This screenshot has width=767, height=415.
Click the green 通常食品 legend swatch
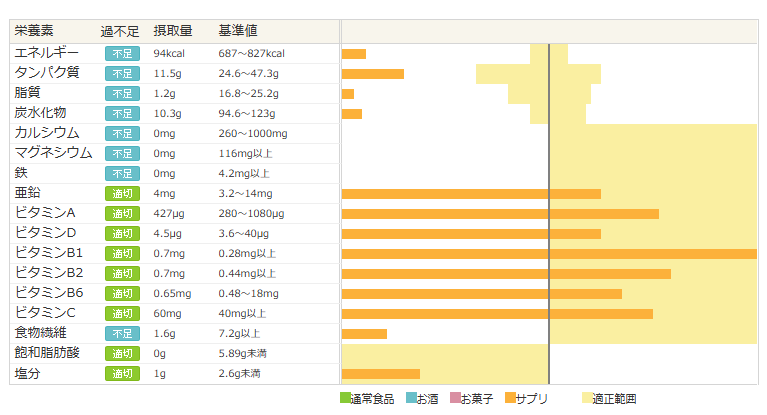point(346,398)
